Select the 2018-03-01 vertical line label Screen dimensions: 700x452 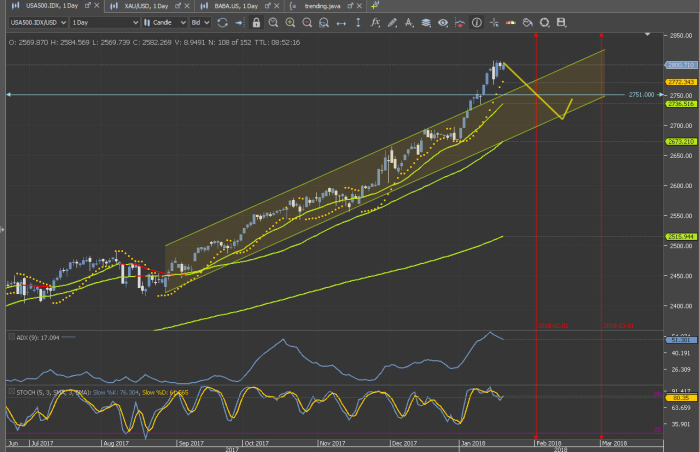pos(618,326)
